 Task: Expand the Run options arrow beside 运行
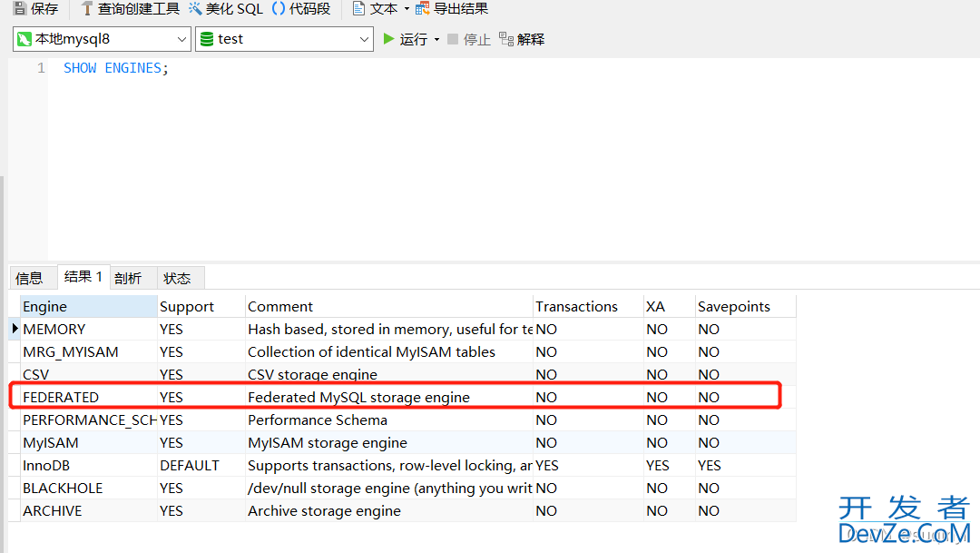(x=436, y=39)
